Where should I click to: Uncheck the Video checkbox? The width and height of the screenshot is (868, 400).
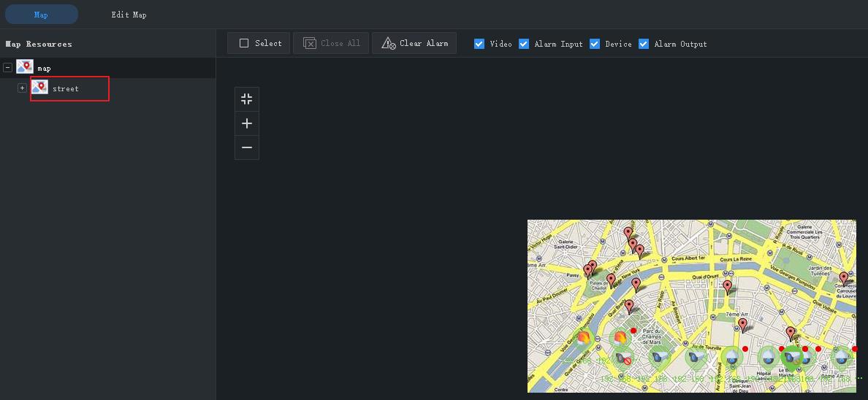coord(479,44)
